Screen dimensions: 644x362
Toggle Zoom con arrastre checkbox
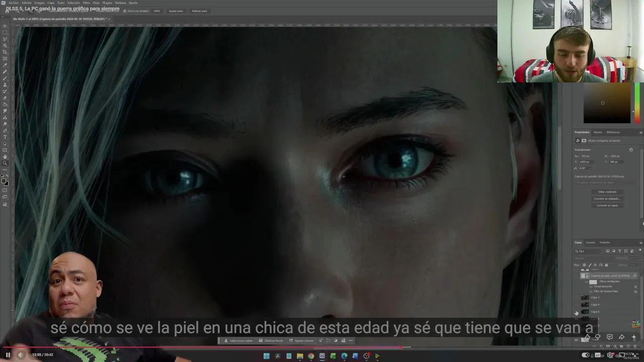coord(124,11)
